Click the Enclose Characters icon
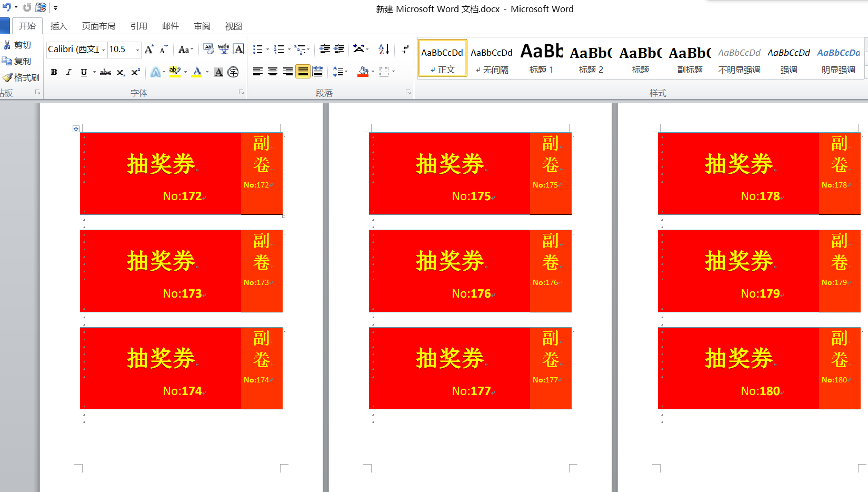 [233, 72]
